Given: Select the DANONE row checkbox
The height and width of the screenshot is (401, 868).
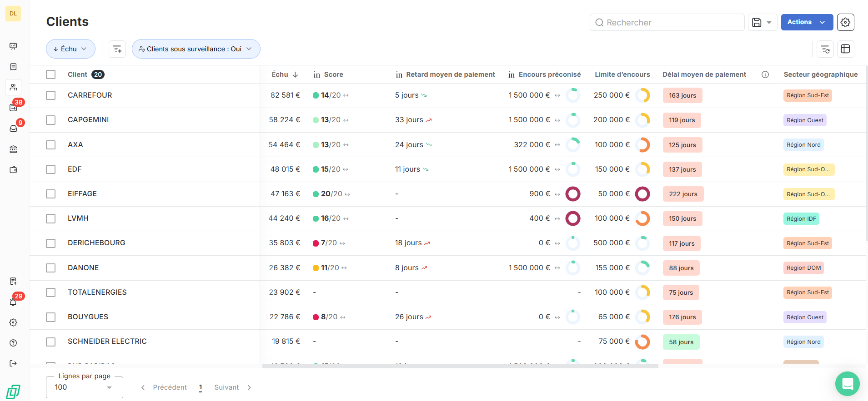Looking at the screenshot, I should [x=50, y=268].
